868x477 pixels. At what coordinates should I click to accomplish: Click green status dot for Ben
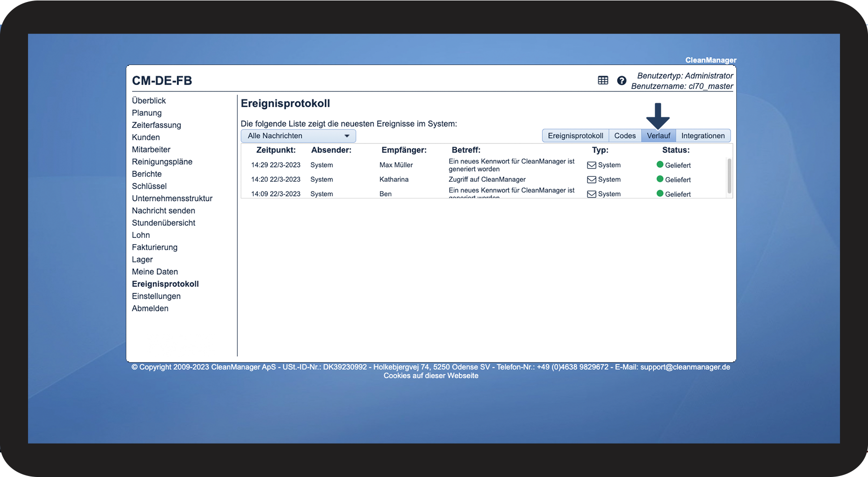coord(660,194)
